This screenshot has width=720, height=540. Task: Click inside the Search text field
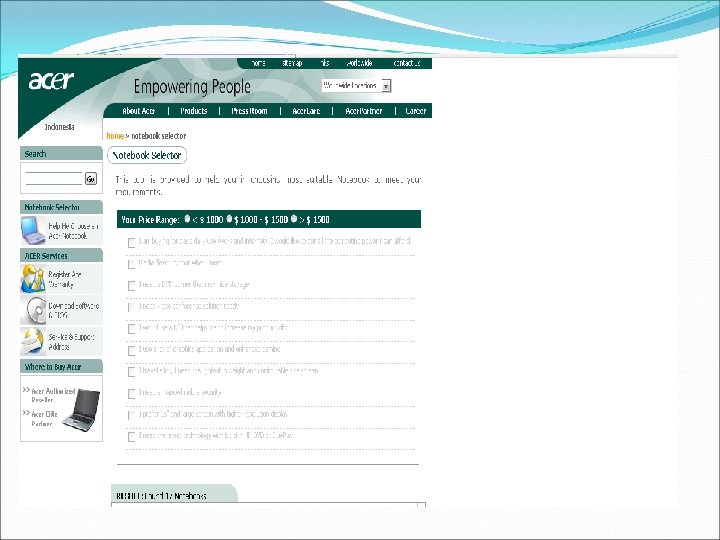click(x=54, y=178)
